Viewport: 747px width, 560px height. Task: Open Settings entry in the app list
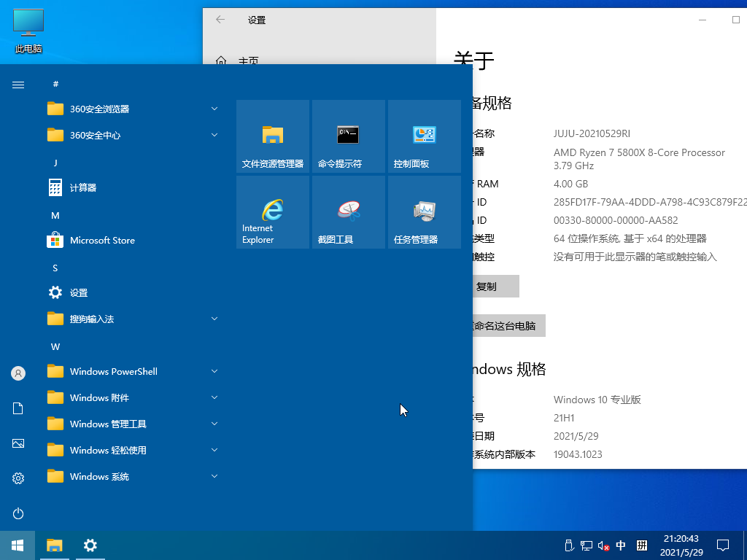(x=133, y=293)
